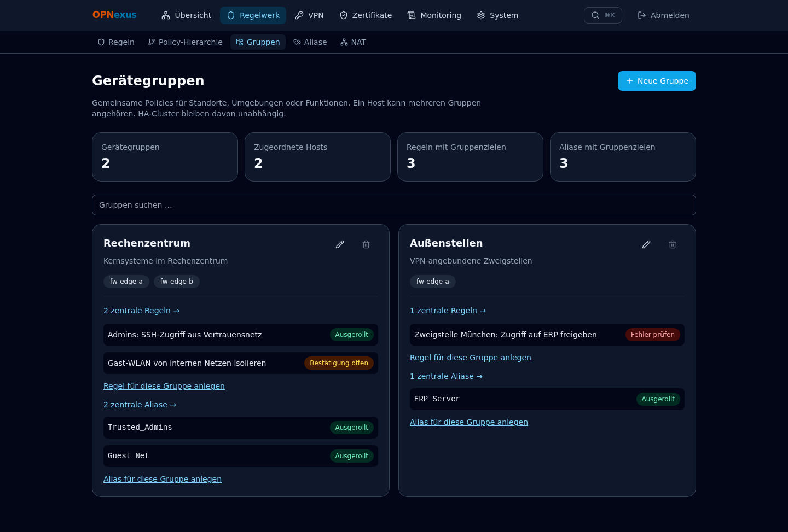Delete the Rechenzentrum group via trash icon
788x532 pixels.
tap(366, 244)
